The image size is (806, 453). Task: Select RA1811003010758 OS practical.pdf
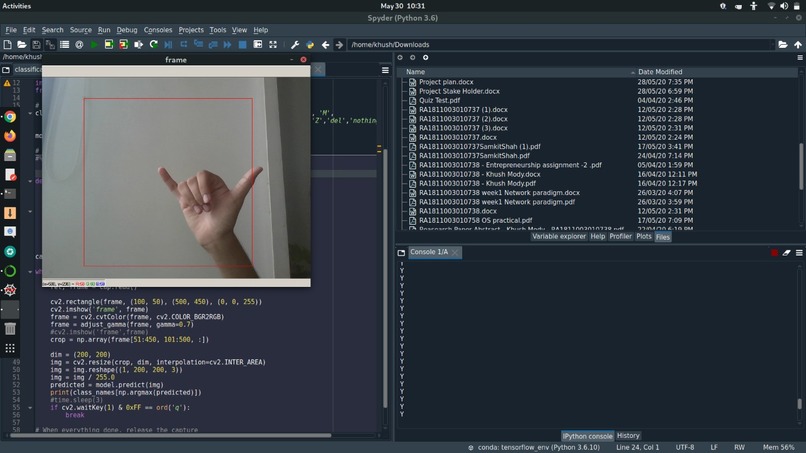click(475, 220)
